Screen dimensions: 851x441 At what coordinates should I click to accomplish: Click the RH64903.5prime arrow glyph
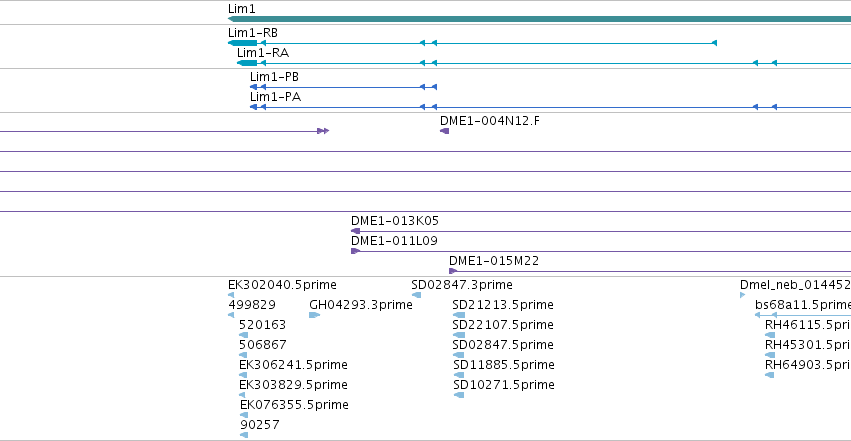770,375
